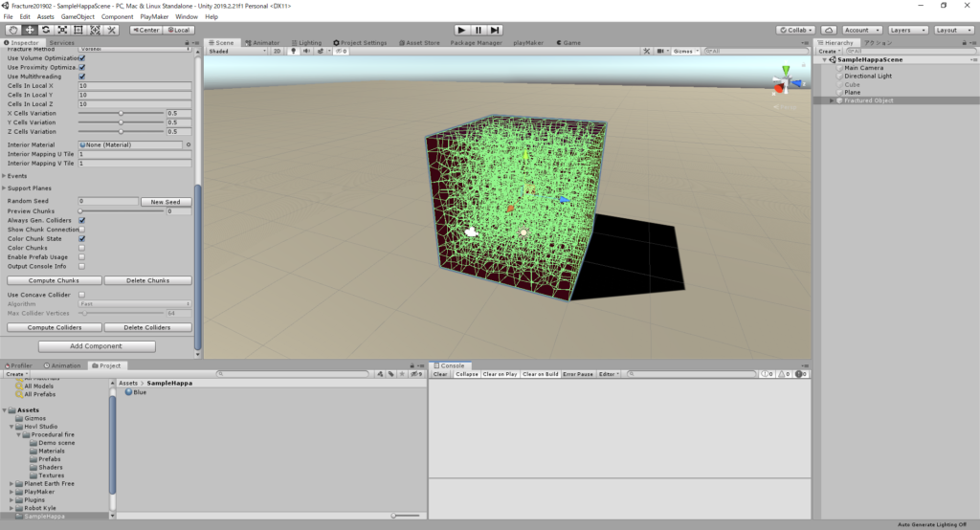Open the GameObject menu
The image size is (980, 530).
click(x=78, y=17)
